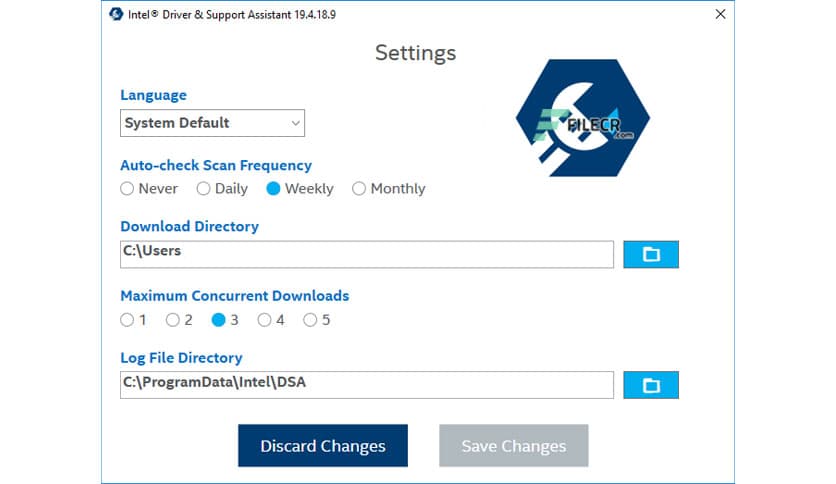Click the Download Directory label
This screenshot has height=484, width=836.
point(189,227)
